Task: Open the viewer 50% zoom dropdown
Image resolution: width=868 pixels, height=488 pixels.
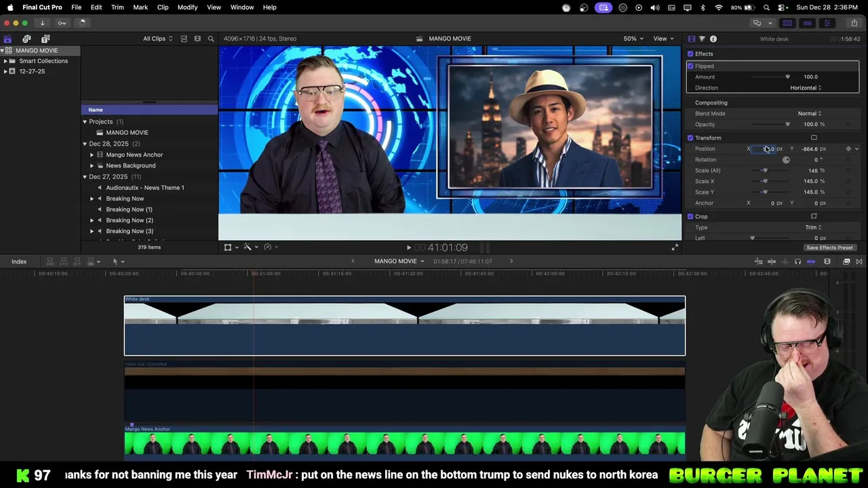Action: pos(633,39)
